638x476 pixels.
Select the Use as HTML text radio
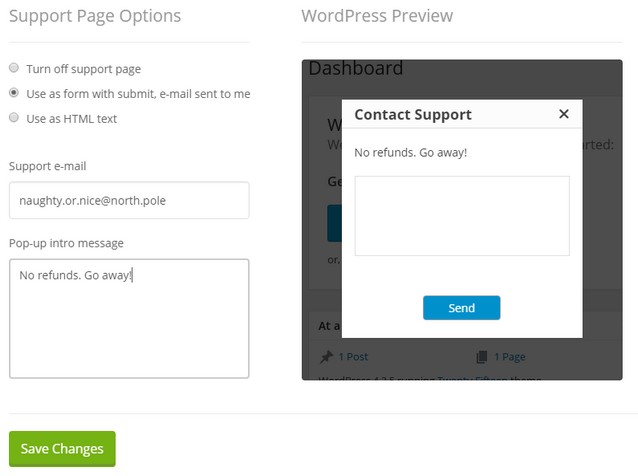click(x=14, y=118)
